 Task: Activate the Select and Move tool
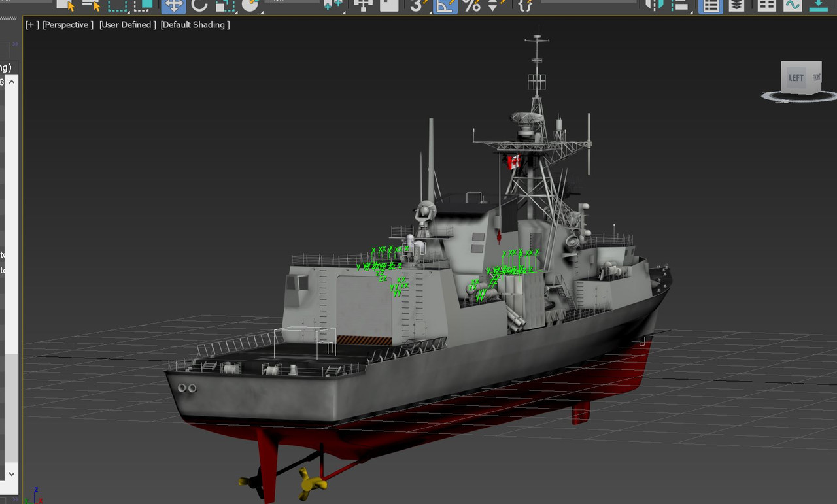[x=172, y=5]
